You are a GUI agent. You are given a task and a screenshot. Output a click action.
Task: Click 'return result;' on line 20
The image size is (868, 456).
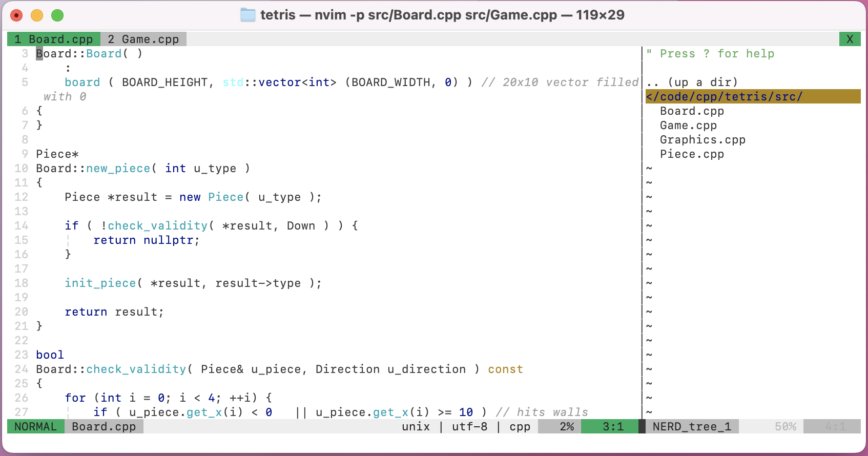114,312
